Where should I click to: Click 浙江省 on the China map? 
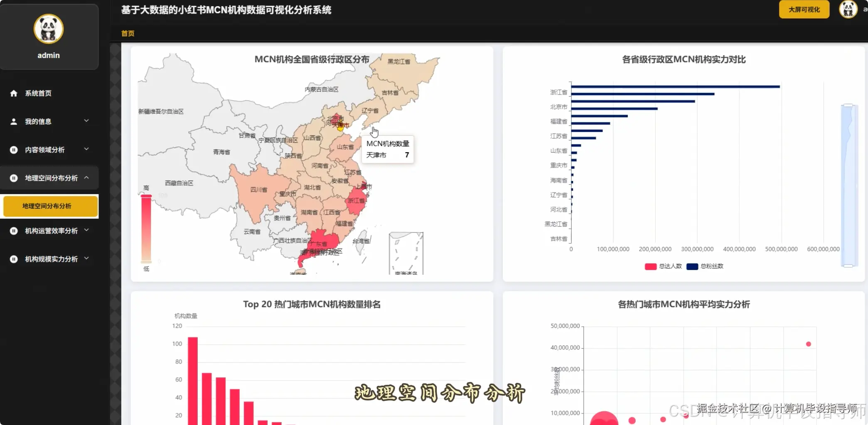point(356,200)
